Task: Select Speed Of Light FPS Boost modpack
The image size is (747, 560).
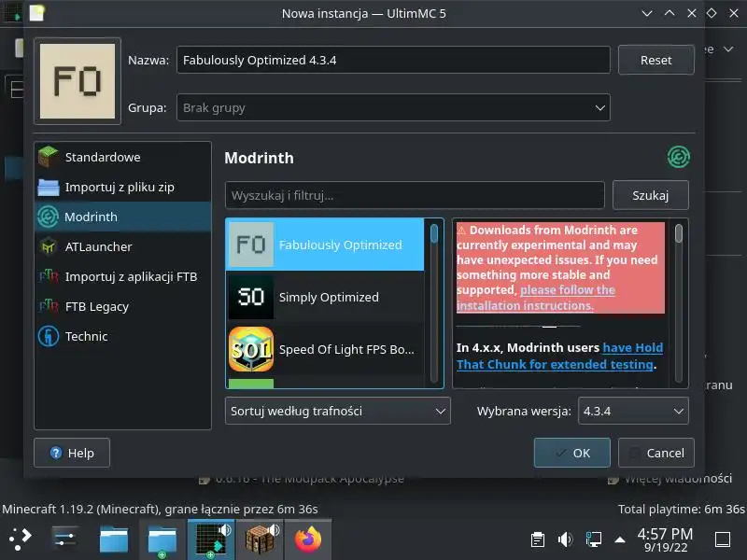Action: tap(325, 349)
